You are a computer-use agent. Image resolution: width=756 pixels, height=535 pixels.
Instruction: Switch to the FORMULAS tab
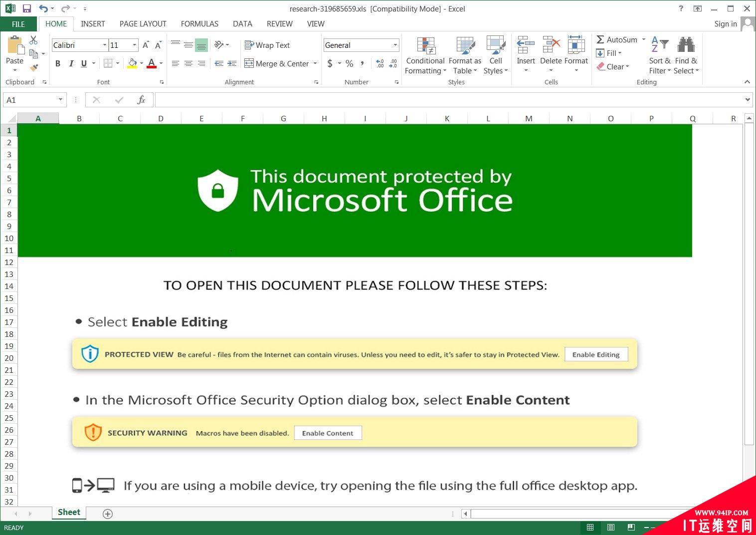click(199, 24)
